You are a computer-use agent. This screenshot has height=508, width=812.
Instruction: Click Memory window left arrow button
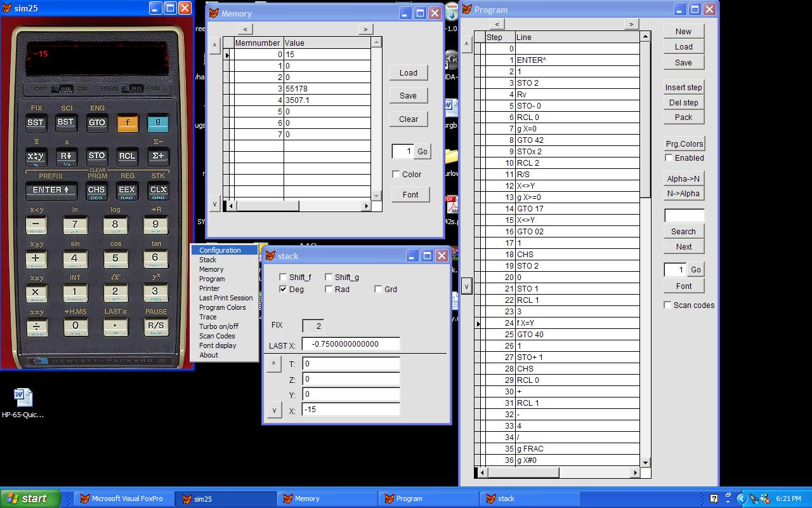[x=246, y=29]
